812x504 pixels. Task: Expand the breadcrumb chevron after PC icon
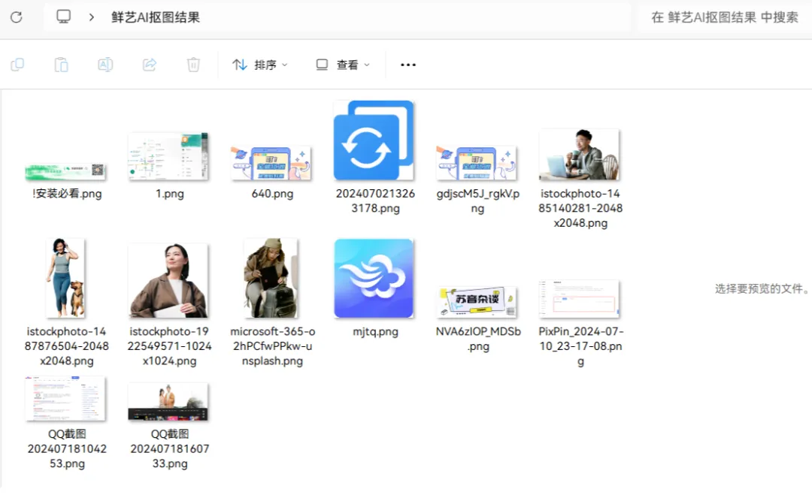[x=91, y=17]
